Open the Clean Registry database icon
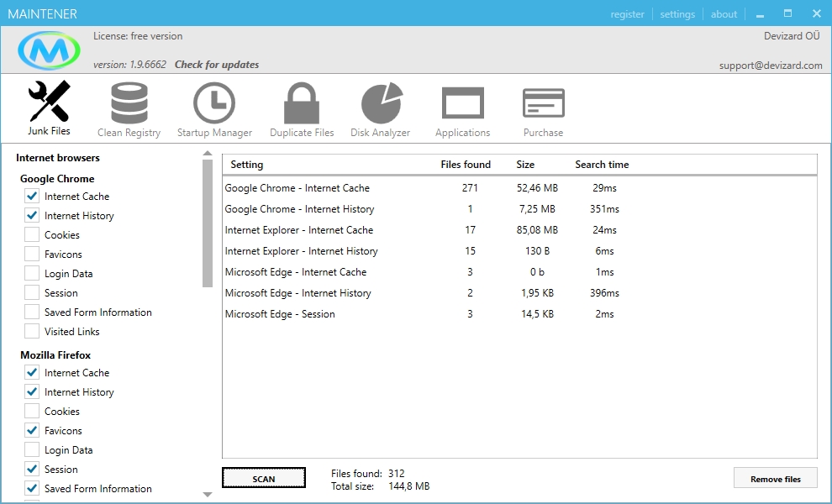This screenshot has height=504, width=832. [x=129, y=103]
